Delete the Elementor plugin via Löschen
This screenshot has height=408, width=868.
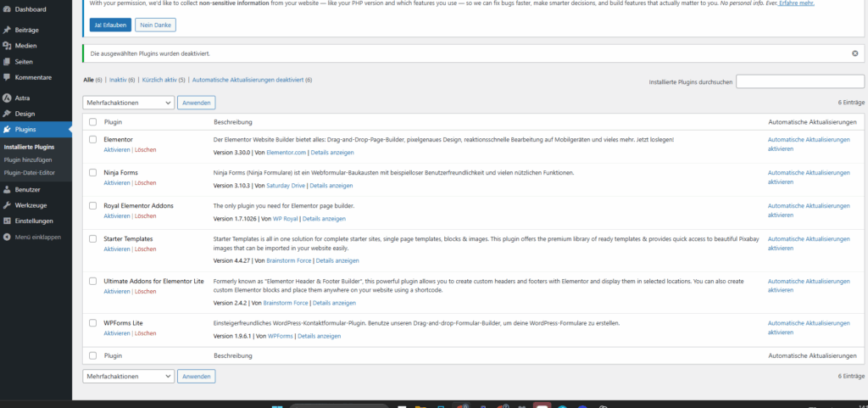pos(146,150)
